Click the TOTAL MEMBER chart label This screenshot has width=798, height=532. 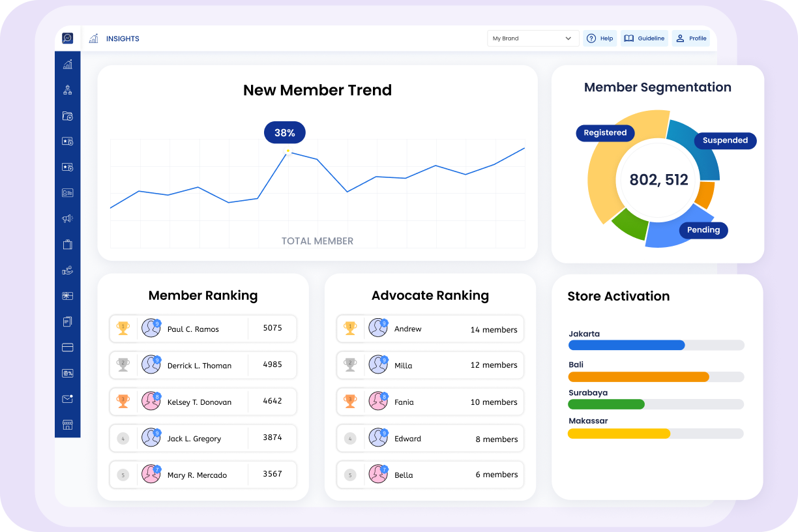tap(318, 241)
